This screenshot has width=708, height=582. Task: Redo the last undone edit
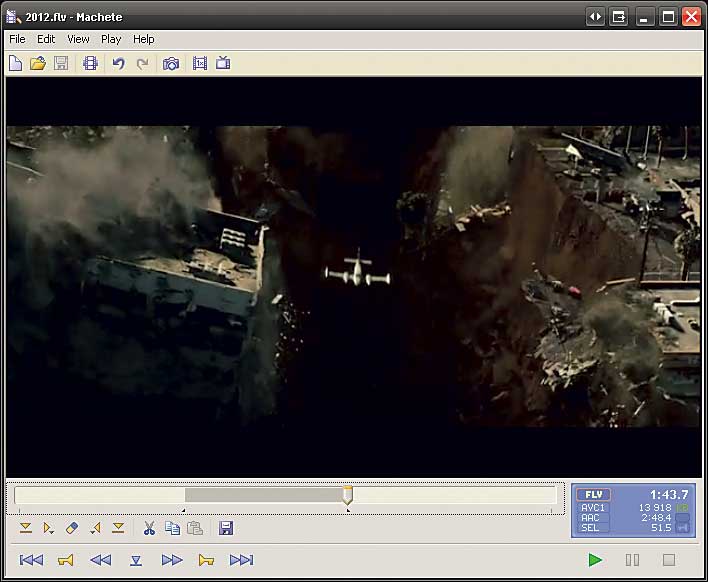[x=142, y=64]
